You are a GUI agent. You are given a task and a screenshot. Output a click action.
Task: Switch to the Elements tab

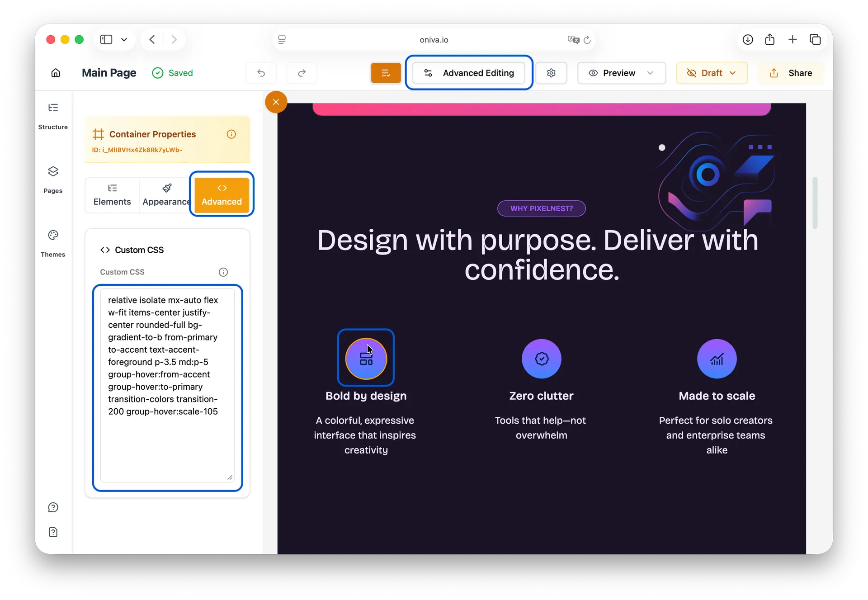[x=112, y=195]
